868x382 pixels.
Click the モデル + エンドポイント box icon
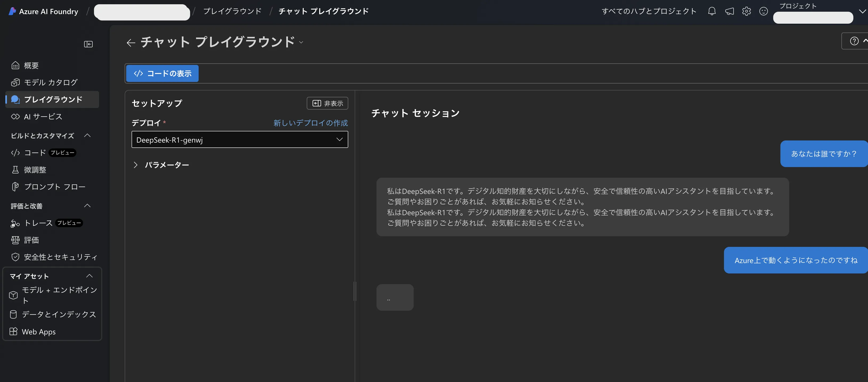13,295
